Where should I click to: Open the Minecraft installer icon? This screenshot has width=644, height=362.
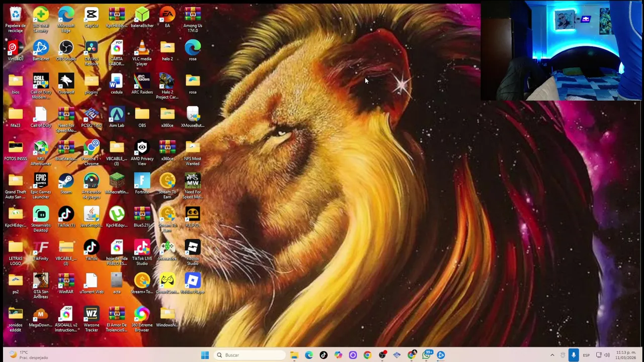[x=116, y=184]
